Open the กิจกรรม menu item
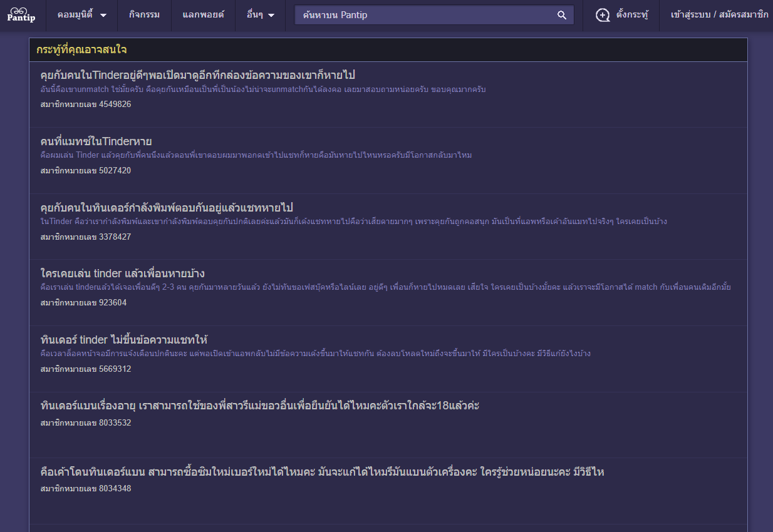 144,15
